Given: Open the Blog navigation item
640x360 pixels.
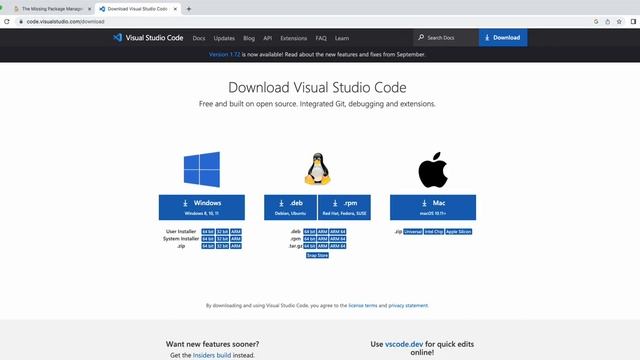Looking at the screenshot, I should point(249,38).
